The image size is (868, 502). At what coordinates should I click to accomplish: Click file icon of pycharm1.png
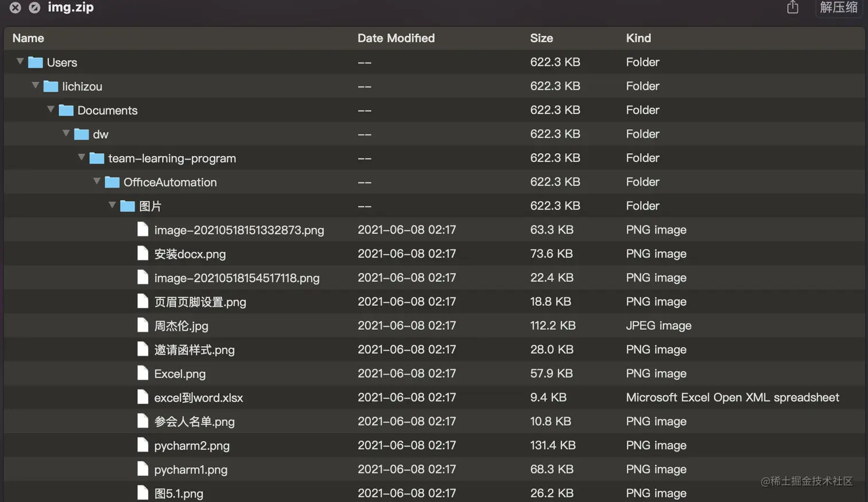(143, 469)
